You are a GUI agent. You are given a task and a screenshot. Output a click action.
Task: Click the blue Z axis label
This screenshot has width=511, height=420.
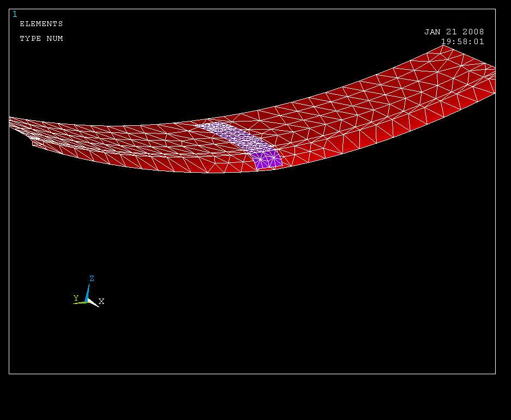click(x=92, y=278)
